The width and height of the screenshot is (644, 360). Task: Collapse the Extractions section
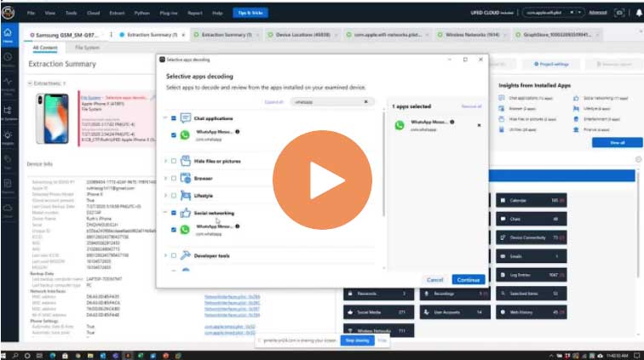pyautogui.click(x=30, y=83)
